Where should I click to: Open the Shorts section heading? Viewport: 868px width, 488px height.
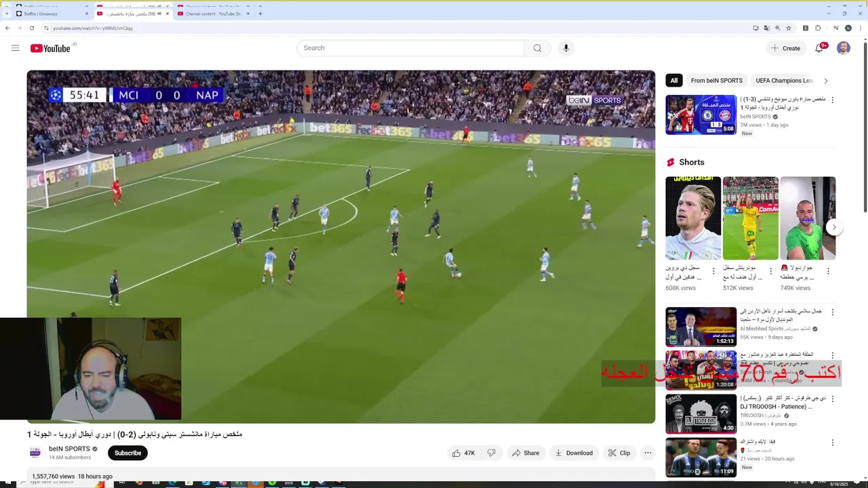pos(692,162)
